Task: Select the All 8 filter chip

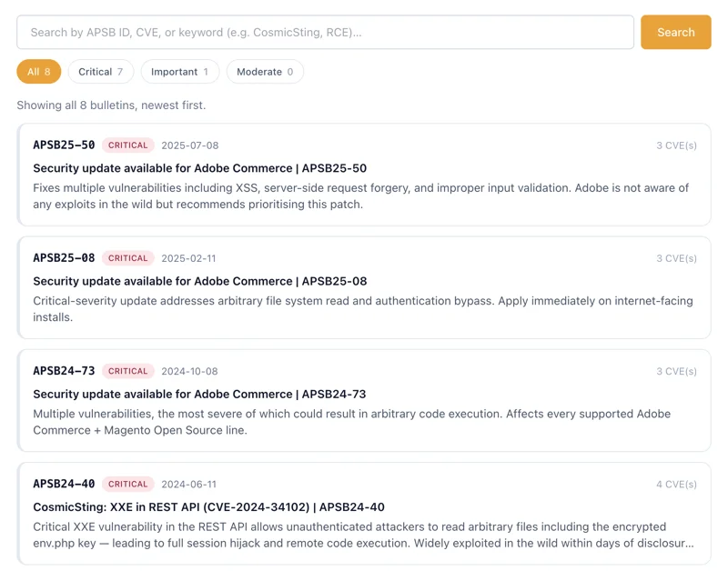Action: click(x=39, y=72)
